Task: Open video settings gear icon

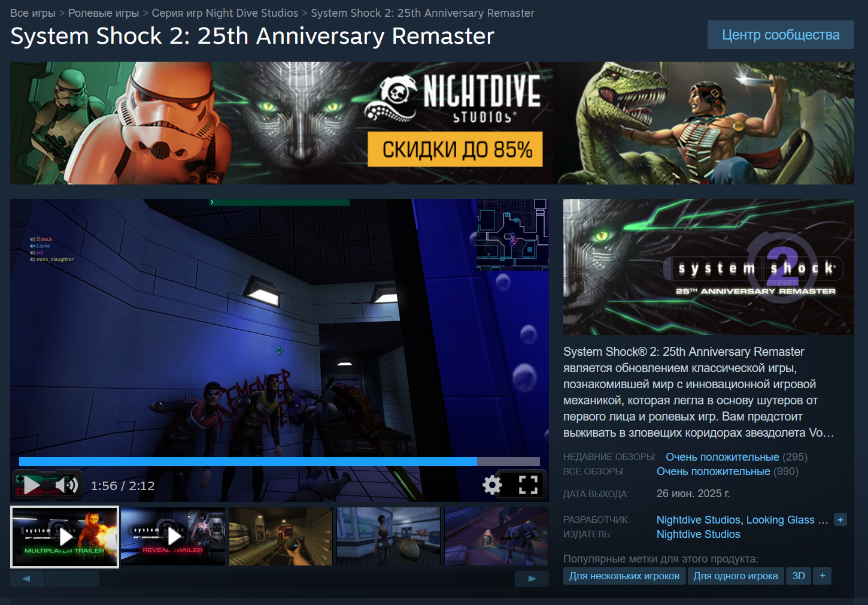Action: [x=492, y=485]
